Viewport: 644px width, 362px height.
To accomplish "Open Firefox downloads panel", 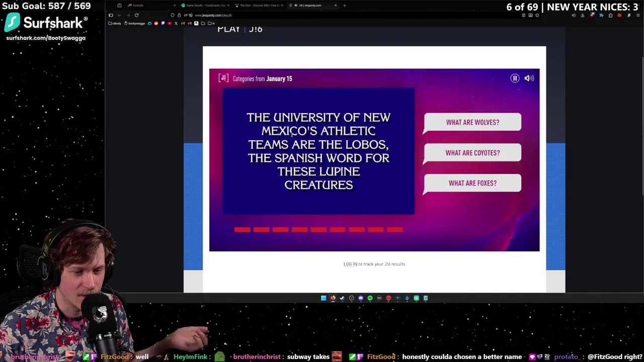I will (583, 15).
